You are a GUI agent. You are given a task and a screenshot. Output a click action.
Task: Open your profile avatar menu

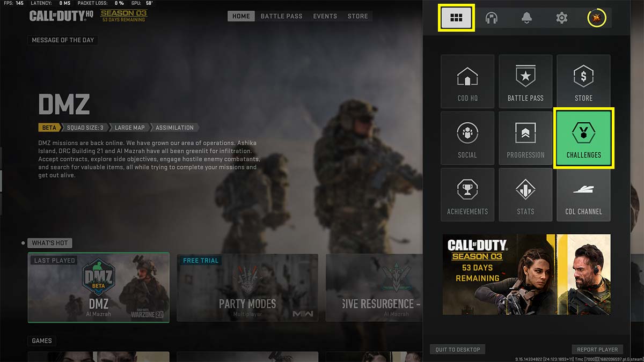[x=596, y=17]
